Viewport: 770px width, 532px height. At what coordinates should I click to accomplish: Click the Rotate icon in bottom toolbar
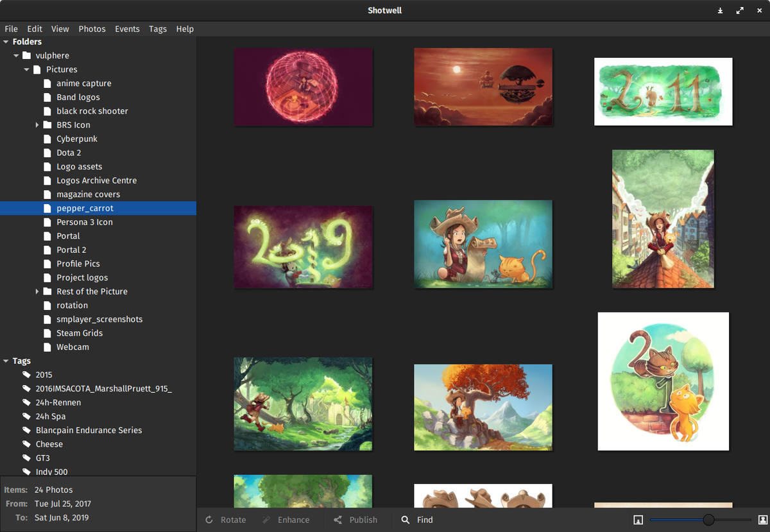(x=209, y=520)
